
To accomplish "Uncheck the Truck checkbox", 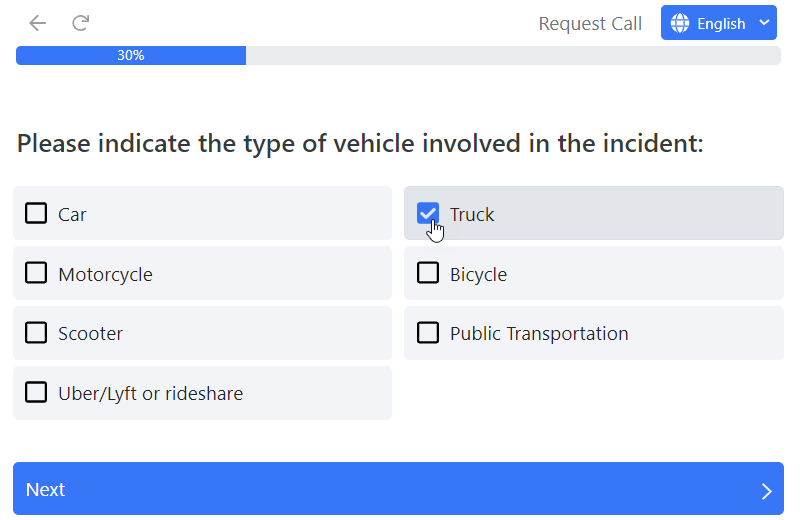I will point(428,213).
